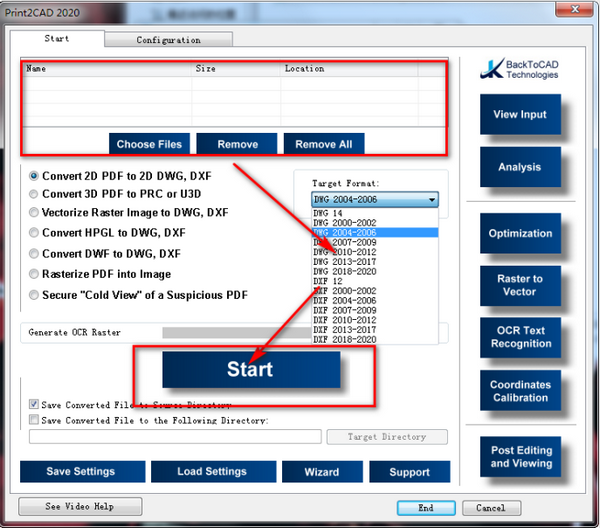Screen dimensions: 600x528
Task: Launch the Raster to Vector tool
Action: pos(520,285)
